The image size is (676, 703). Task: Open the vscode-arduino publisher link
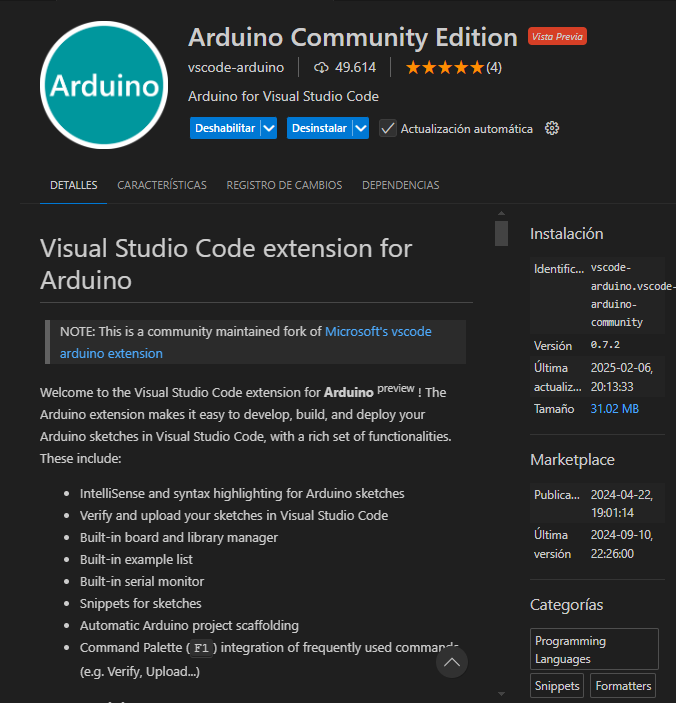pyautogui.click(x=236, y=68)
